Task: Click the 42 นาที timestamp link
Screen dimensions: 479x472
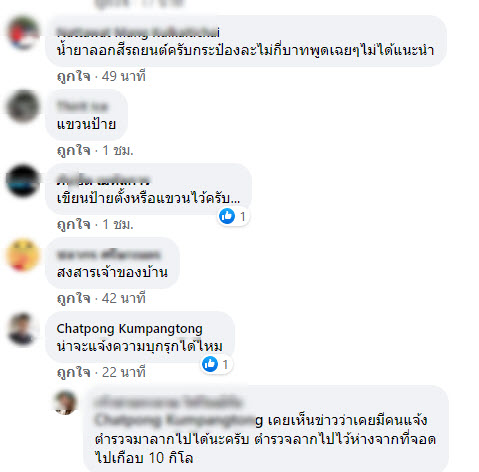Action: (124, 298)
